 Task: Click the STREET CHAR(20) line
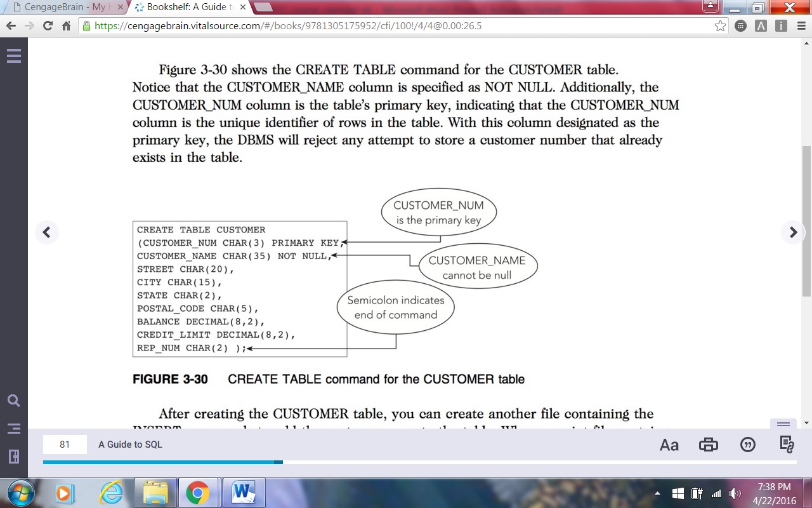click(185, 269)
